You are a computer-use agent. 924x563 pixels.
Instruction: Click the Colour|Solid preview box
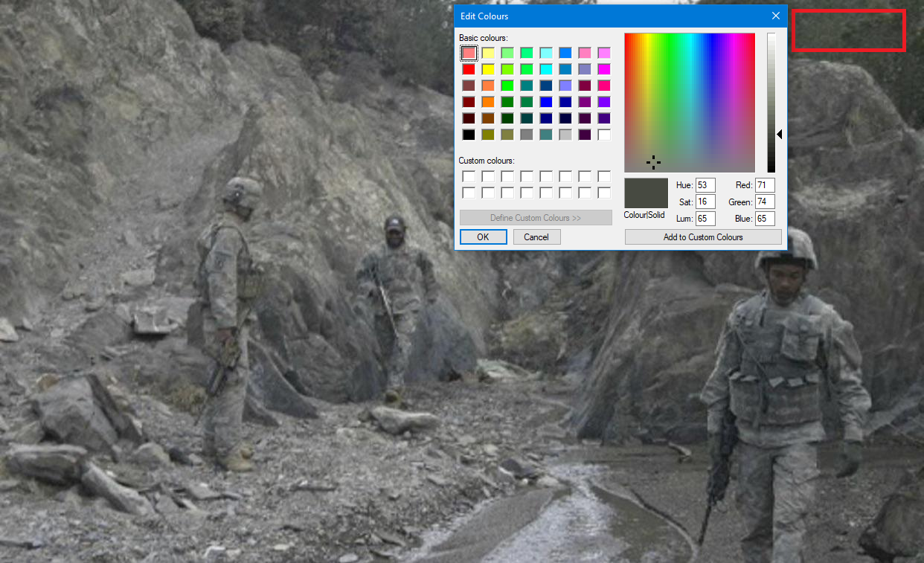(x=646, y=193)
